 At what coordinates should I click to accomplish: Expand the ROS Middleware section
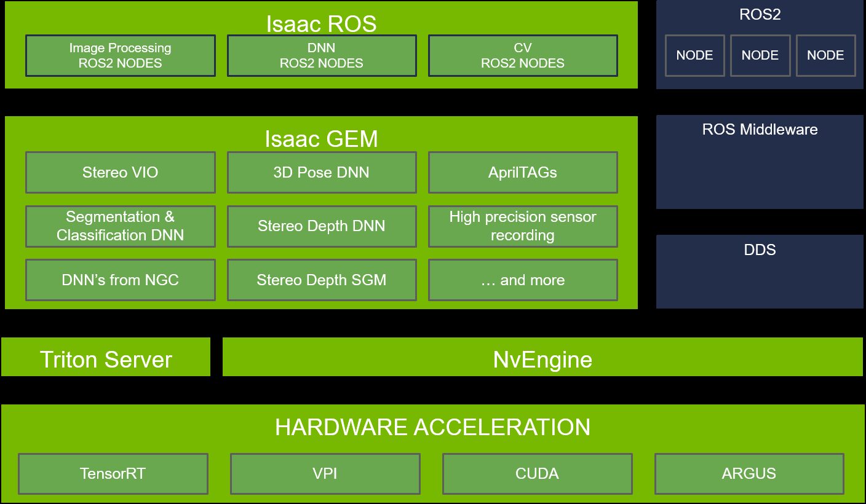[760, 161]
